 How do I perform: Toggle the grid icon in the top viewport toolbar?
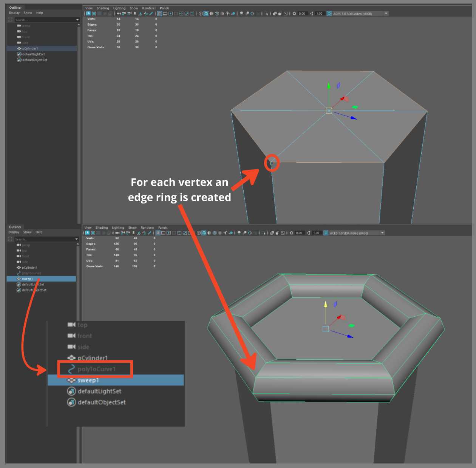[x=160, y=14]
